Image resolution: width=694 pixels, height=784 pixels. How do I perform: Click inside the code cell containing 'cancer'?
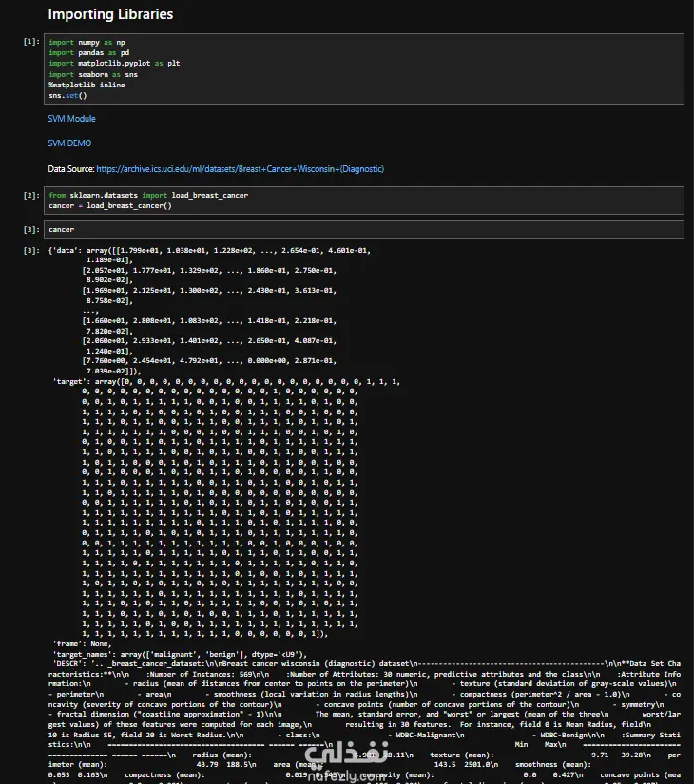(364, 230)
